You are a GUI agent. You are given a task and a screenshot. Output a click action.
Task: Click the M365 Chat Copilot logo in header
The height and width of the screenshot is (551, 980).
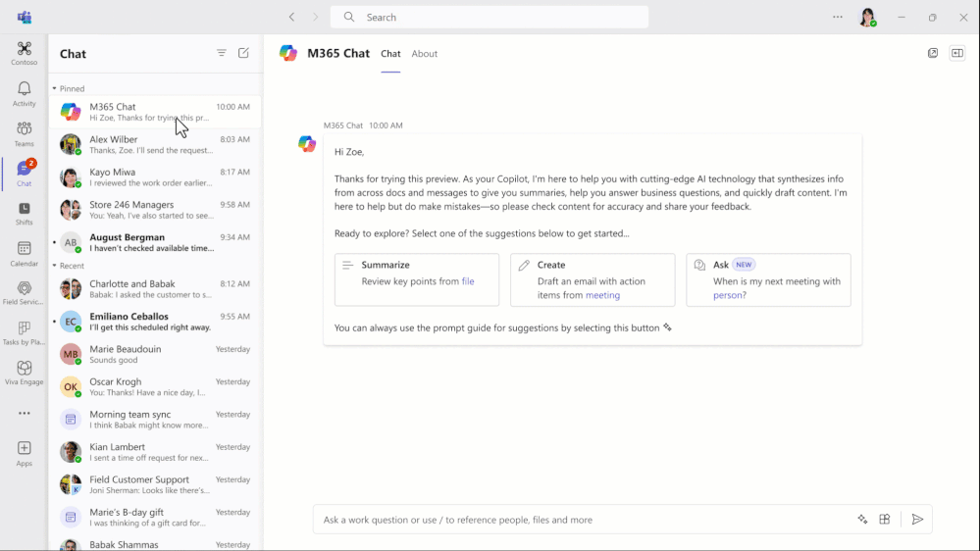(288, 53)
